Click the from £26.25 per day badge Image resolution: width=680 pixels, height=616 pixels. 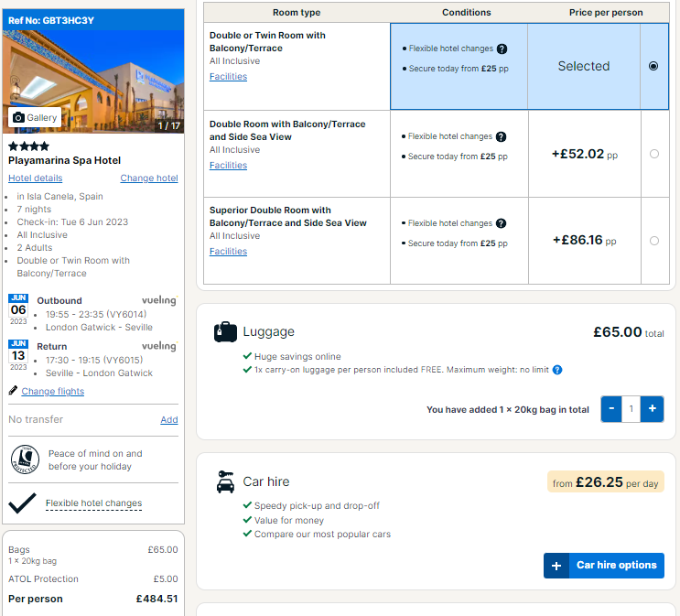coord(605,482)
